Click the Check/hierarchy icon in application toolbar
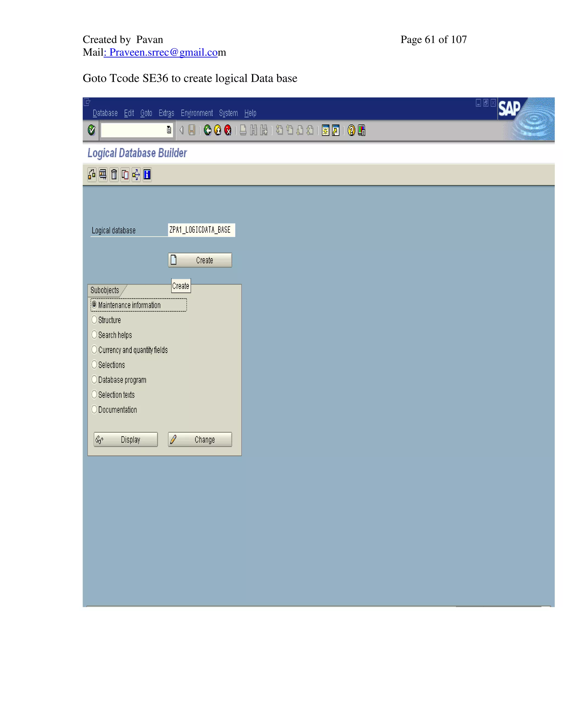 click(x=92, y=175)
